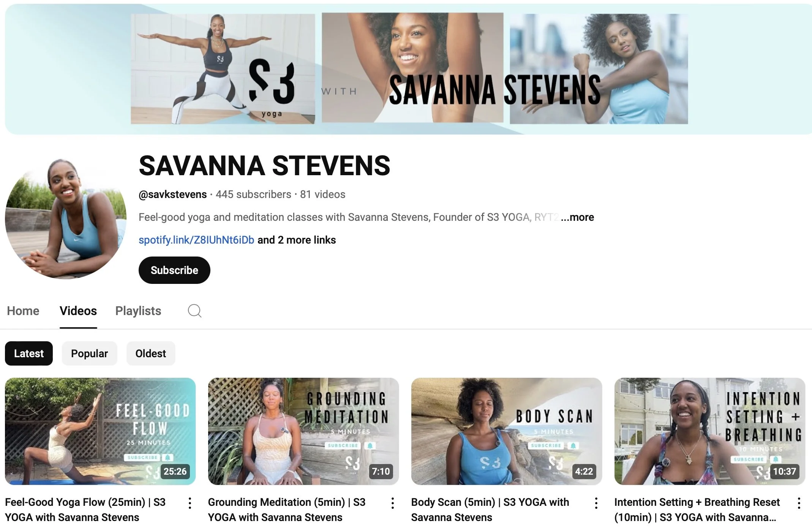
Task: Switch to the Playlists tab
Action: pos(138,311)
